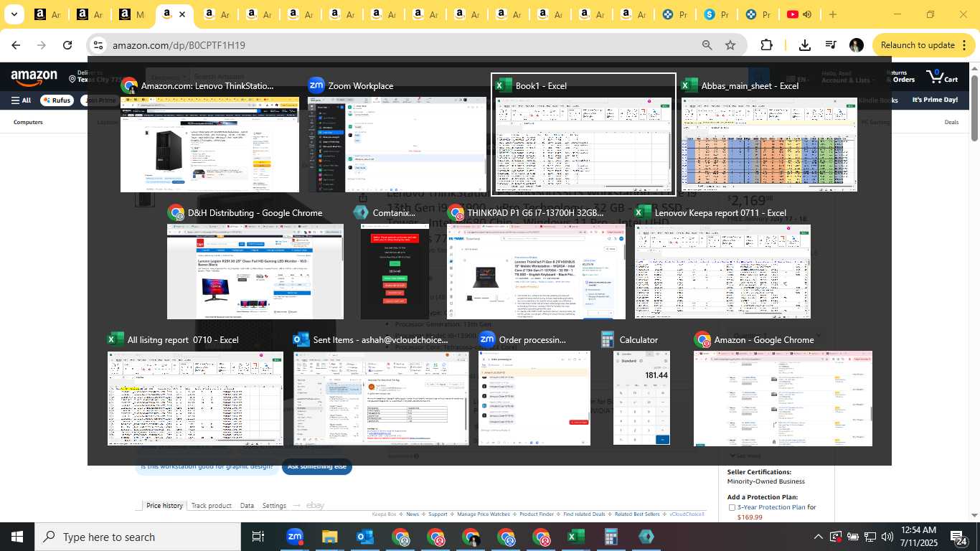Open Chrome menu dots beside Relaunch to update
Viewport: 980px width, 551px height.
963,45
